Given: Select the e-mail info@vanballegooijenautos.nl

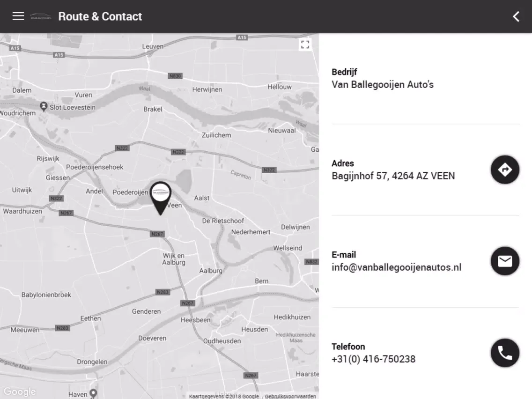Looking at the screenshot, I should 397,267.
